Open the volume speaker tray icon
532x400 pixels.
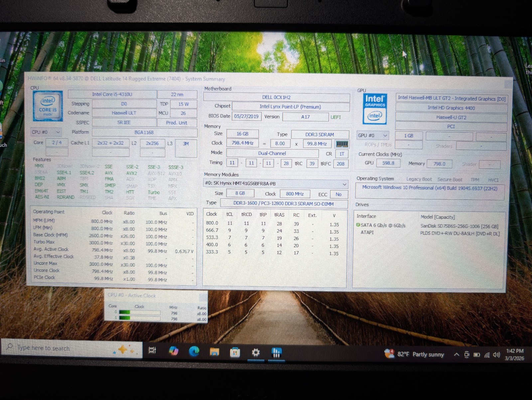(x=496, y=355)
